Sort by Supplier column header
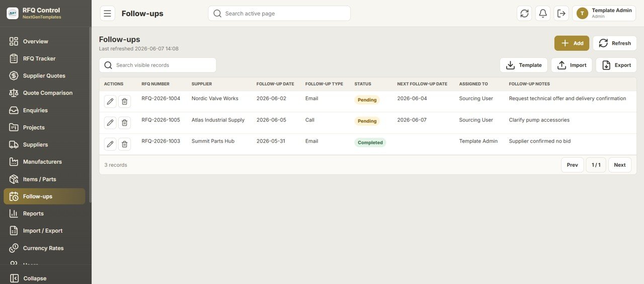 coord(202,84)
